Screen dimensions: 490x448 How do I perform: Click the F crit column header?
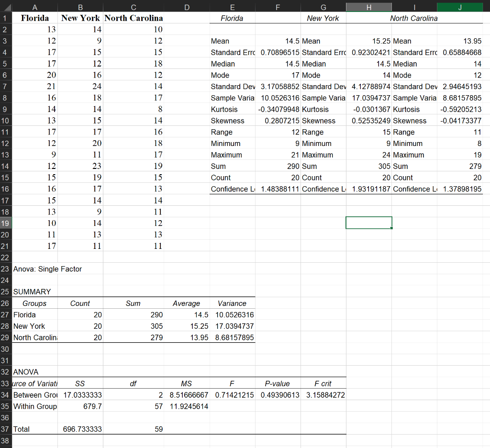[x=323, y=383]
